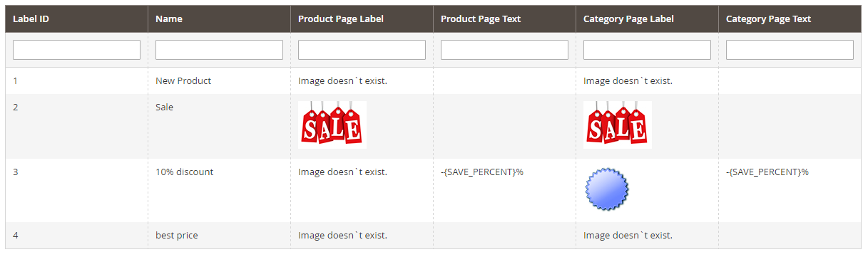Open the Sale label row
This screenshot has height=257, width=868.
[x=433, y=126]
